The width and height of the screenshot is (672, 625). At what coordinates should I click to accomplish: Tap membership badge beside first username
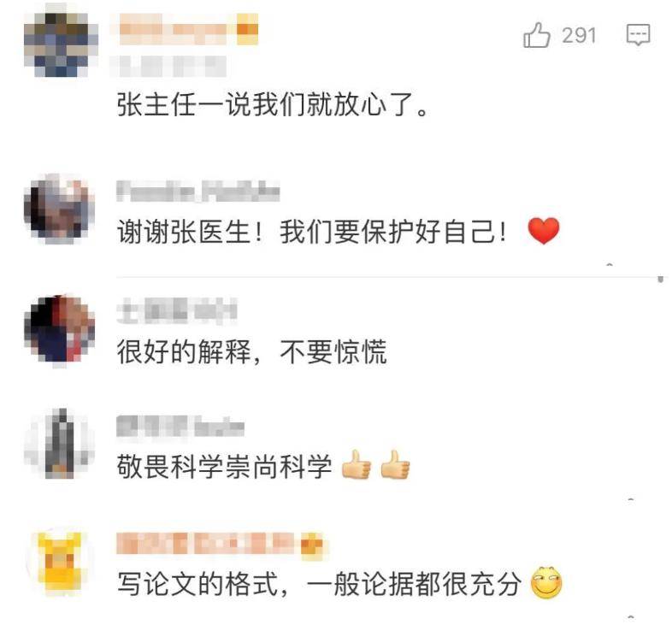click(x=248, y=29)
